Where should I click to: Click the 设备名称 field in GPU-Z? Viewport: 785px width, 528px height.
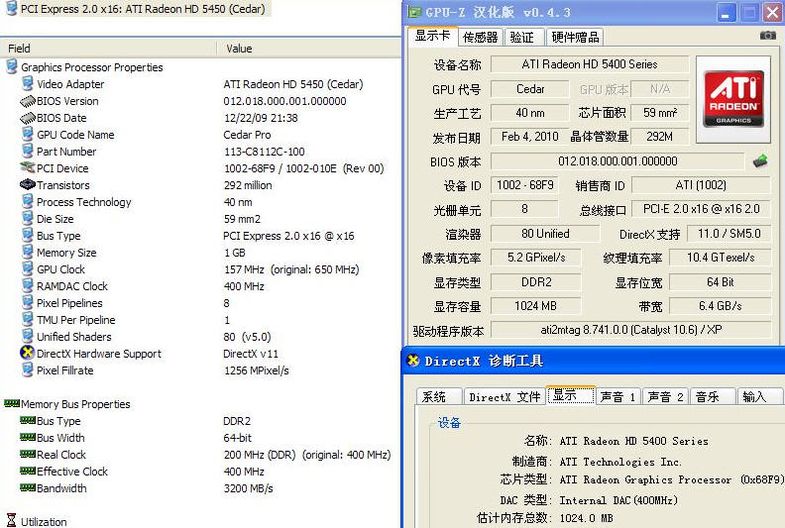590,64
